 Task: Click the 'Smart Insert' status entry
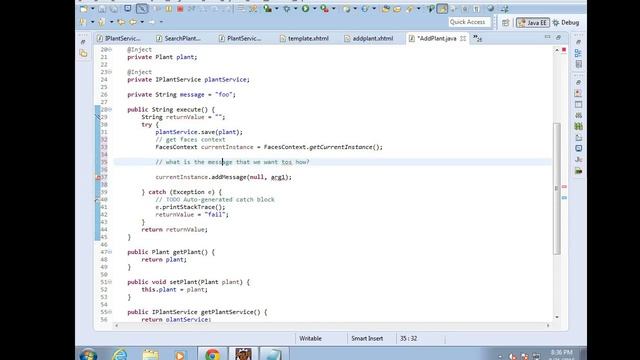point(367,338)
